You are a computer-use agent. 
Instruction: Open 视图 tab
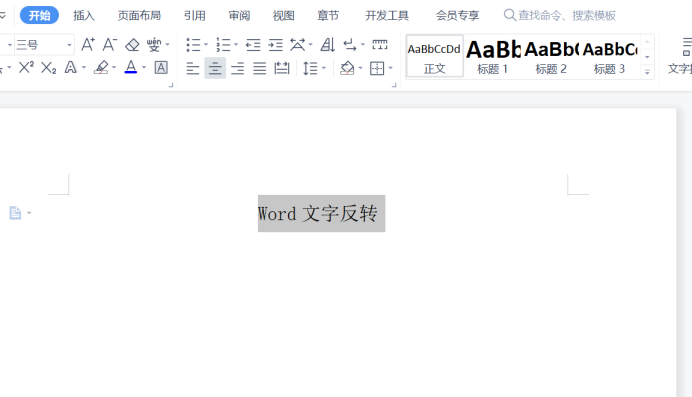pos(284,15)
